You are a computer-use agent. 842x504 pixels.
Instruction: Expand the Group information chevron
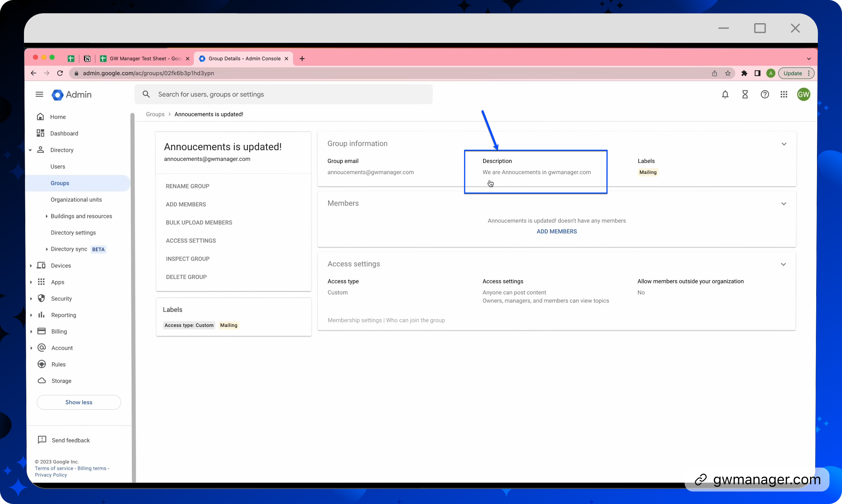pos(784,144)
